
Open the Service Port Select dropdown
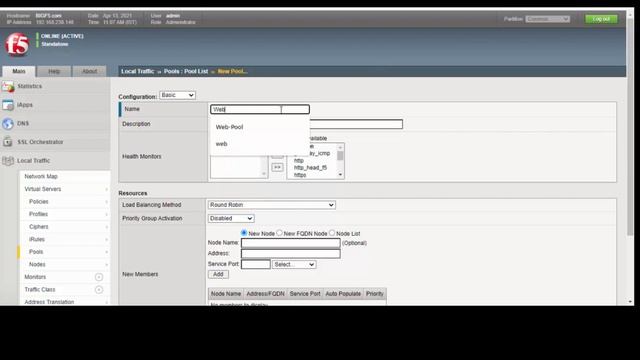point(294,264)
